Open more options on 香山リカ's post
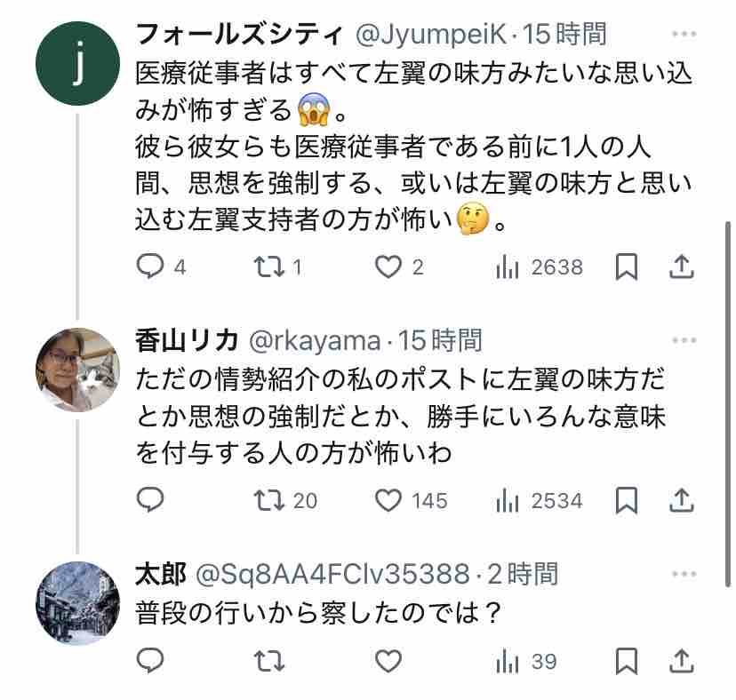This screenshot has width=736, height=700. (x=683, y=339)
